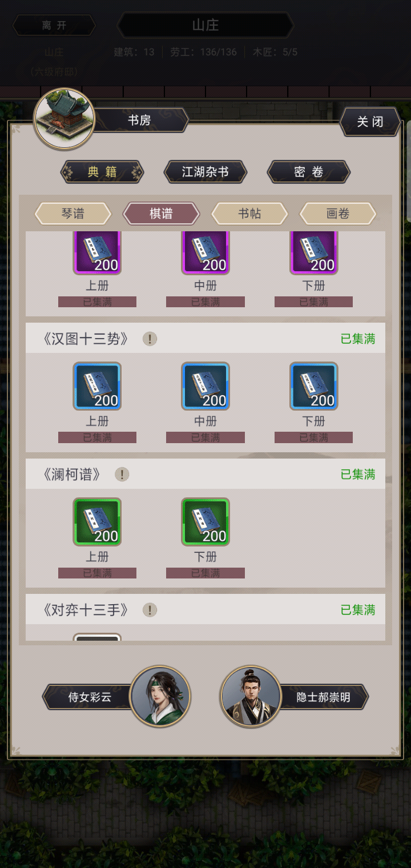Open the 江湖杂书 category

tap(205, 172)
